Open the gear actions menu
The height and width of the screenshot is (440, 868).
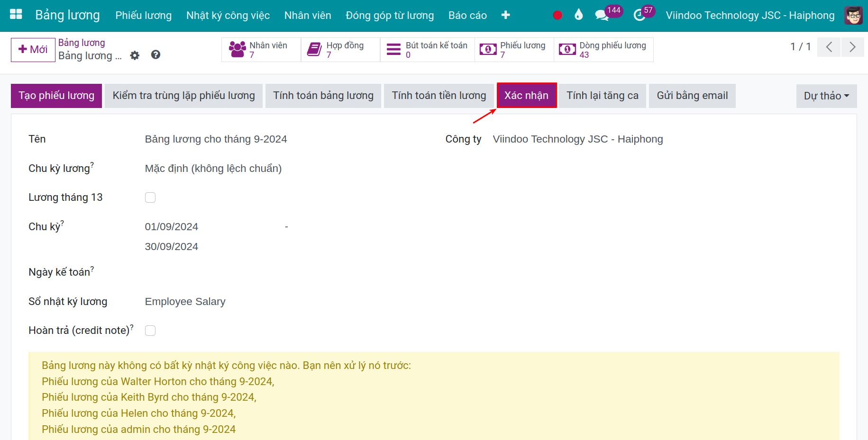click(x=135, y=55)
